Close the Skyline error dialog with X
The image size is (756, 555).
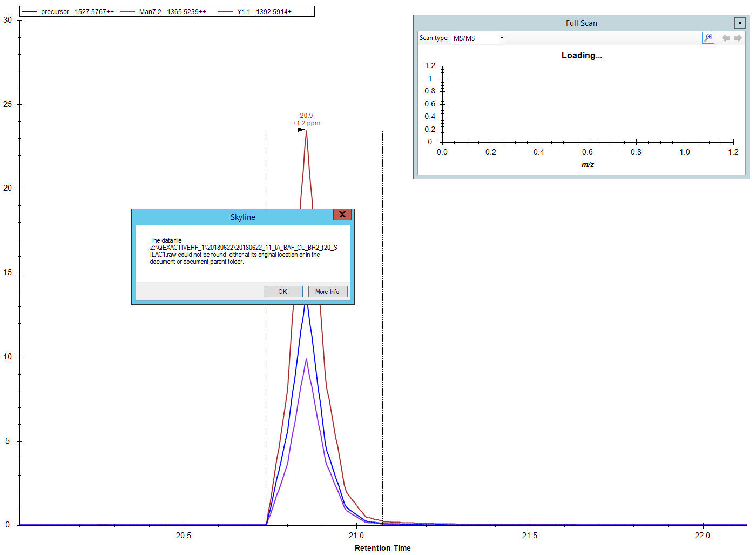pyautogui.click(x=342, y=215)
